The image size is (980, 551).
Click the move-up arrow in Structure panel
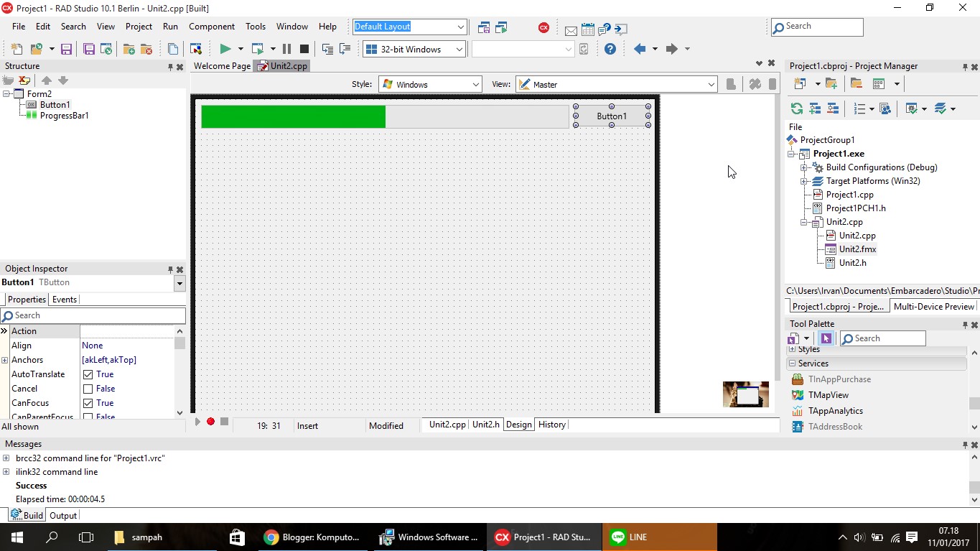coord(47,80)
